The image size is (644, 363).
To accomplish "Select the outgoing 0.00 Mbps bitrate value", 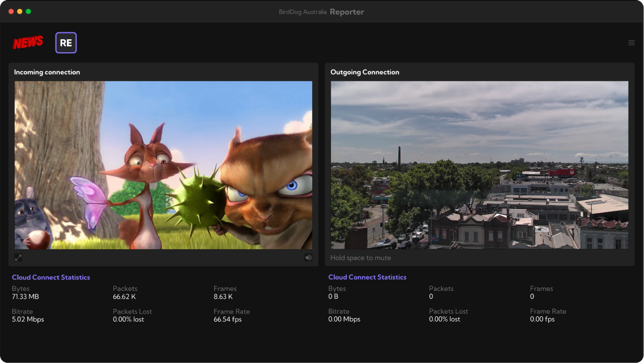I will tap(344, 319).
